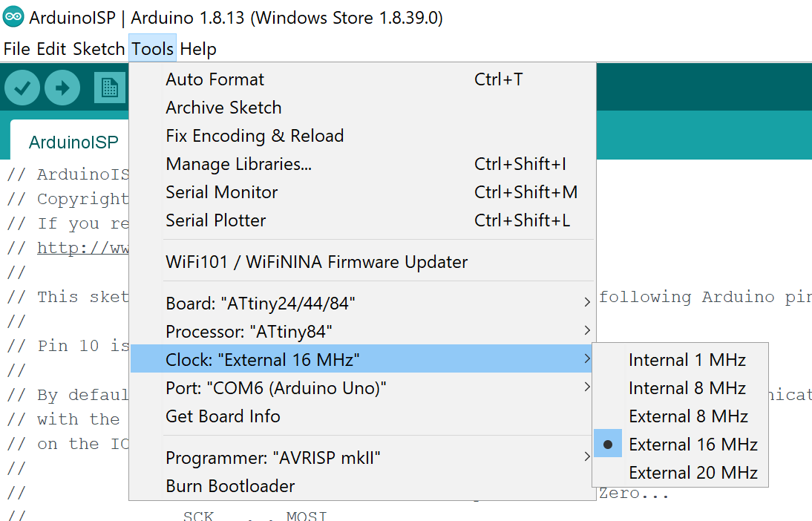This screenshot has height=521, width=812.
Task: Click the ArduinoISP sketch tab
Action: (x=73, y=142)
